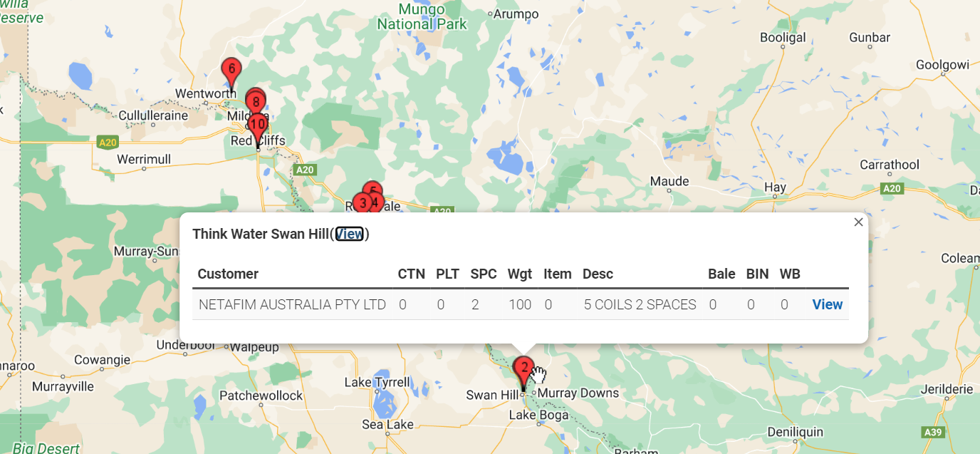Select map marker number 3 near Robinvale
980x454 pixels.
(x=363, y=203)
